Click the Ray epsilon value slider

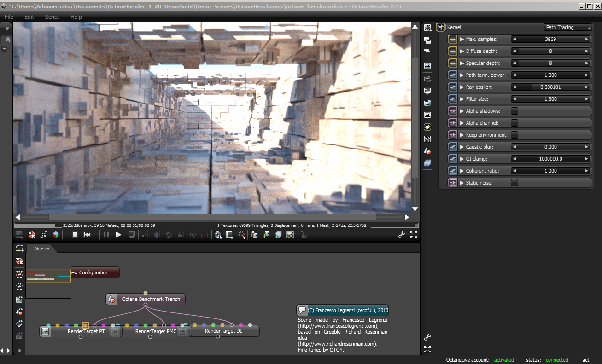coord(550,87)
